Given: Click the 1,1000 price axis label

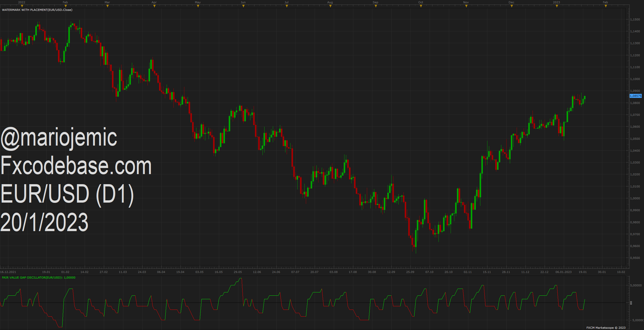Looking at the screenshot, I should point(635,79).
